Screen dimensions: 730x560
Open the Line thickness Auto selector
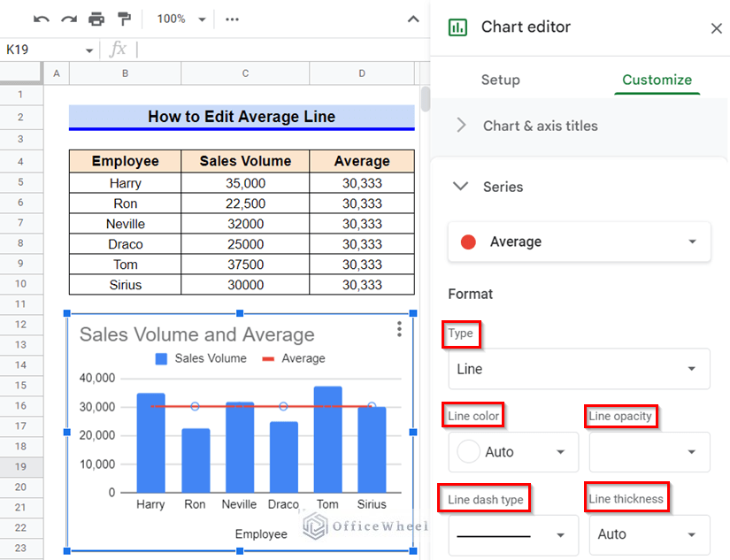649,534
